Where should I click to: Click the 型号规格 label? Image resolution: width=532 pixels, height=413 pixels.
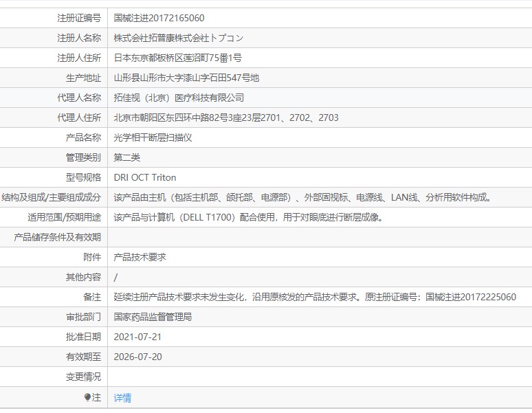83,178
